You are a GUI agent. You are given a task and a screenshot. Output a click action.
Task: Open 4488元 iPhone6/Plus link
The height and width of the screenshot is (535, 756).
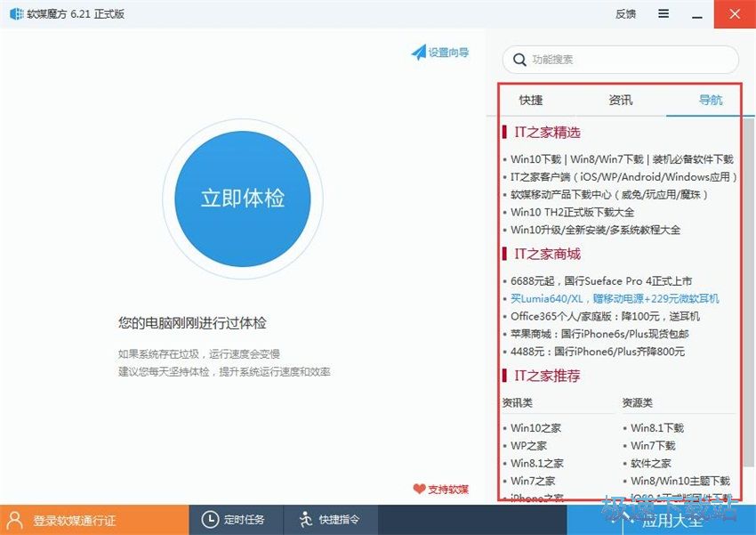tap(598, 352)
